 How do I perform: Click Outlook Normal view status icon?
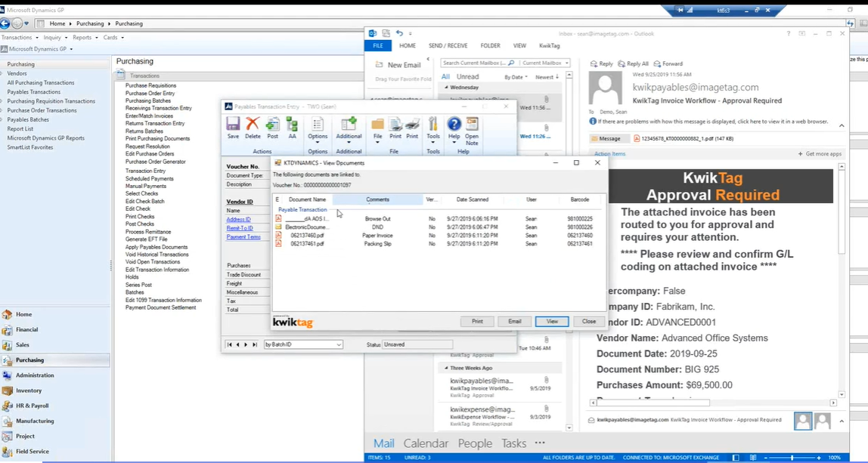[736, 458]
